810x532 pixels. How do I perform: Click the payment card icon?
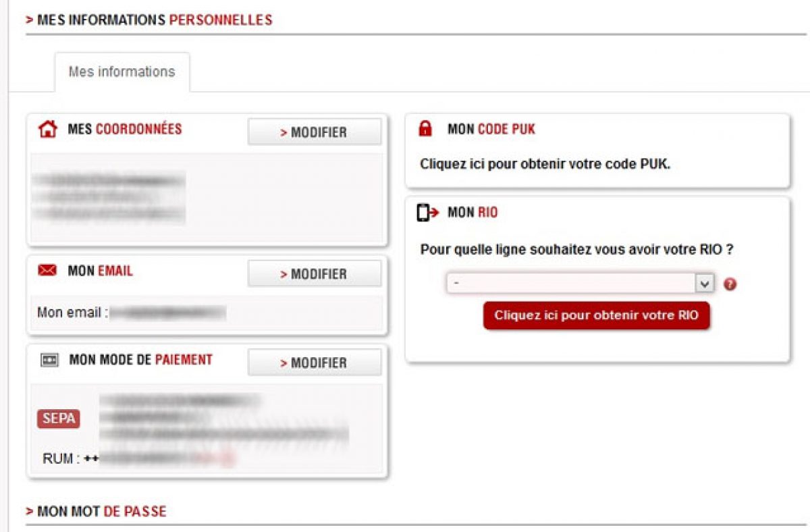(49, 361)
